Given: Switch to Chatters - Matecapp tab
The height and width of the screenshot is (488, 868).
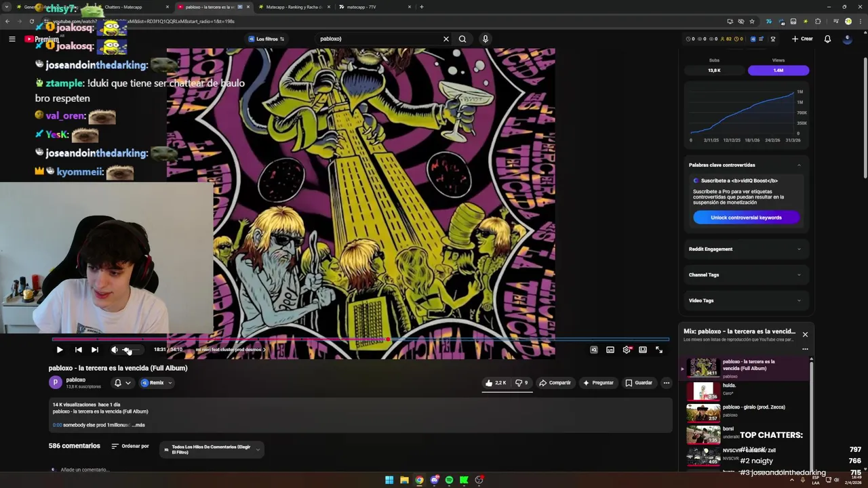Looking at the screenshot, I should coord(132,7).
